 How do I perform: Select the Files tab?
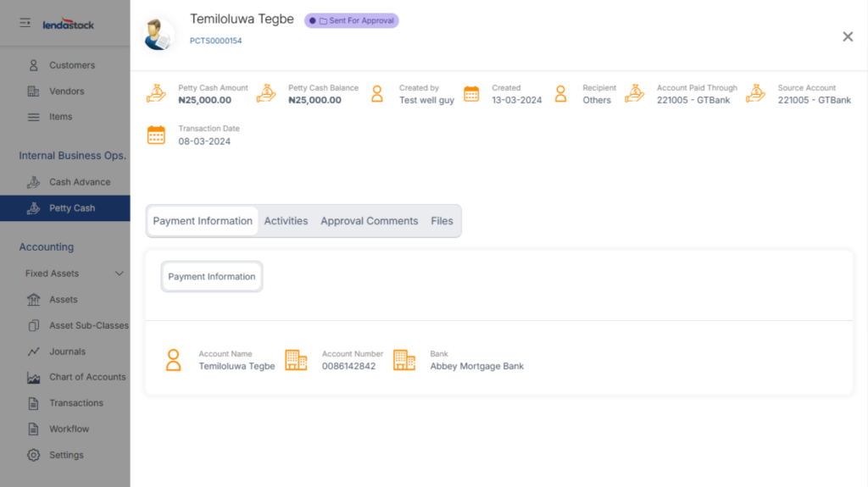coord(442,221)
